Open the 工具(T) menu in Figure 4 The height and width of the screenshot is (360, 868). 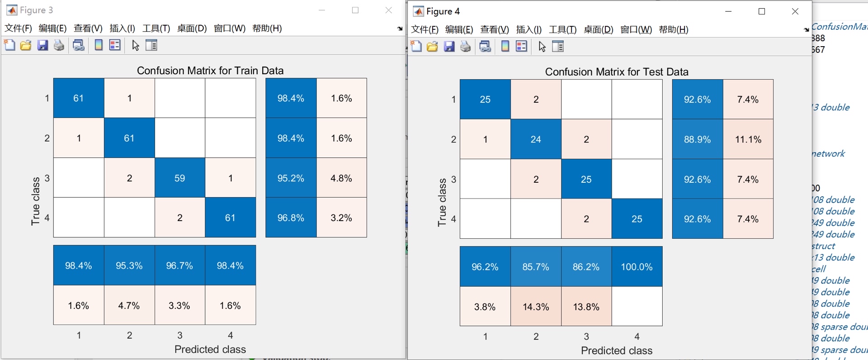point(562,30)
